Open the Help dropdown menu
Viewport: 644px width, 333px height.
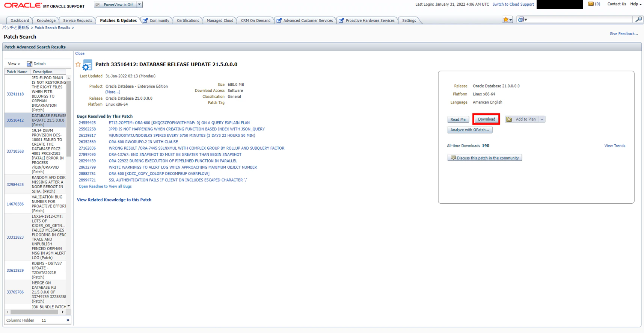tap(636, 4)
